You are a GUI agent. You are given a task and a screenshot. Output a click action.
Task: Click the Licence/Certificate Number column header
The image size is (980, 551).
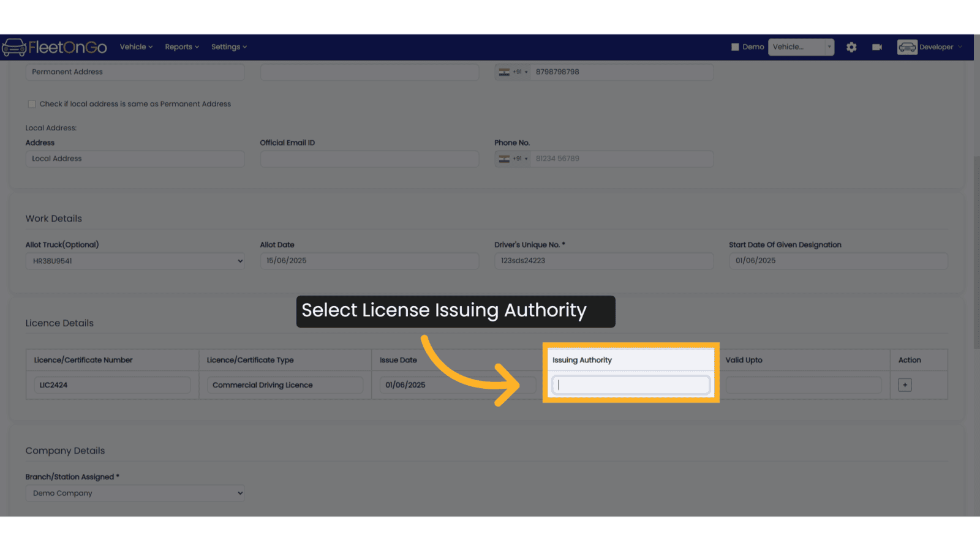83,360
